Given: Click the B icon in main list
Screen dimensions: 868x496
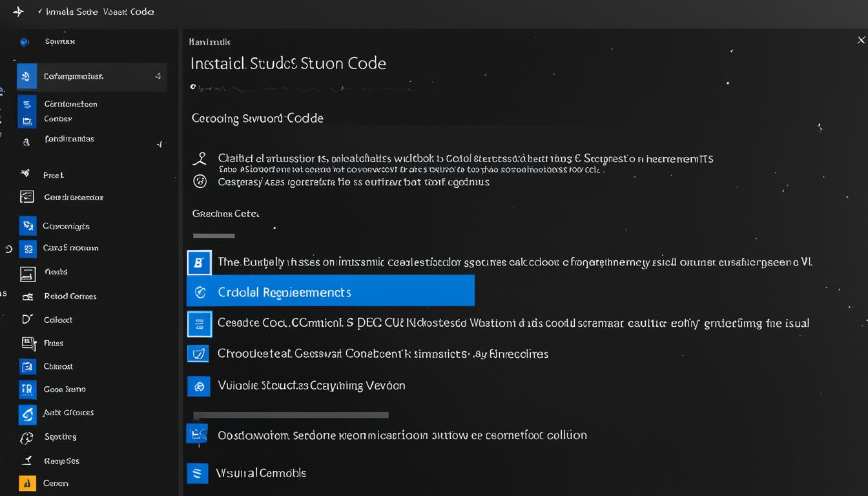Looking at the screenshot, I should 199,262.
